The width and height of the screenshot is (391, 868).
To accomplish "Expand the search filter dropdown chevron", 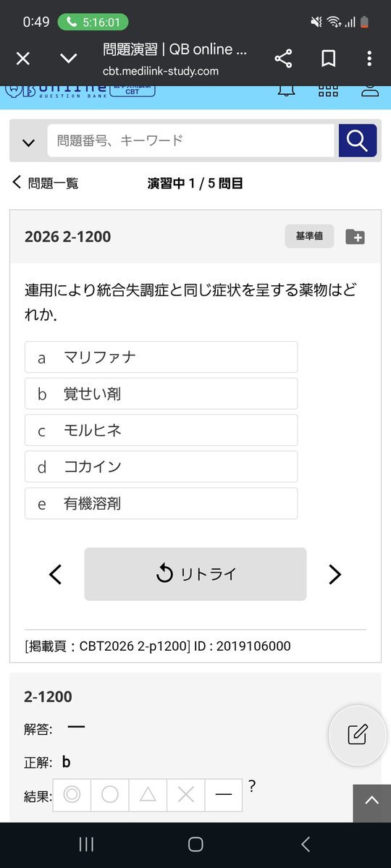I will pos(28,143).
